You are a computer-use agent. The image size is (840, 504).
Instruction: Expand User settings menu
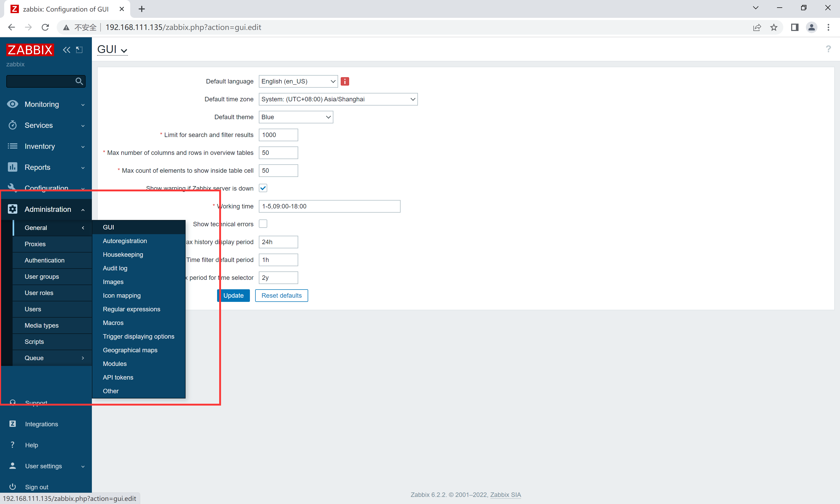click(x=83, y=466)
